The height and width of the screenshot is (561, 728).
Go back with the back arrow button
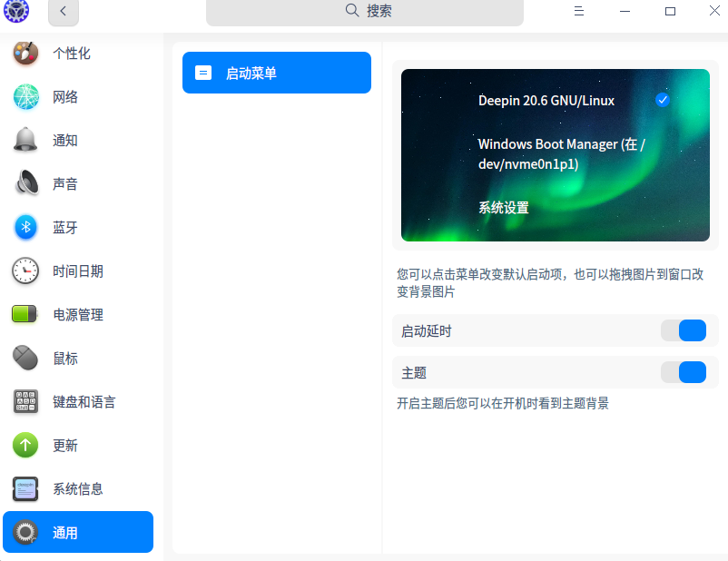point(64,12)
